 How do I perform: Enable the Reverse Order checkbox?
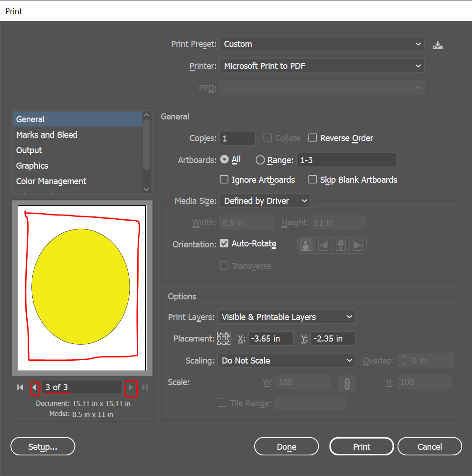[x=313, y=138]
